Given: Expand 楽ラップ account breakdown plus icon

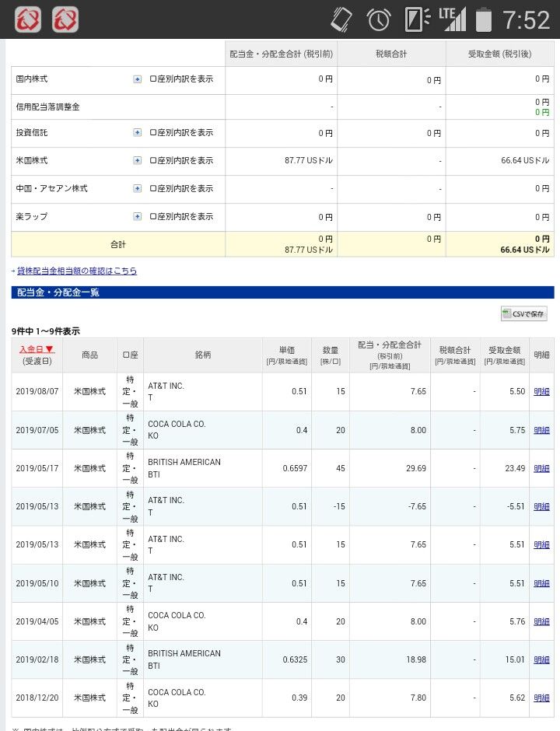Looking at the screenshot, I should click(x=137, y=217).
